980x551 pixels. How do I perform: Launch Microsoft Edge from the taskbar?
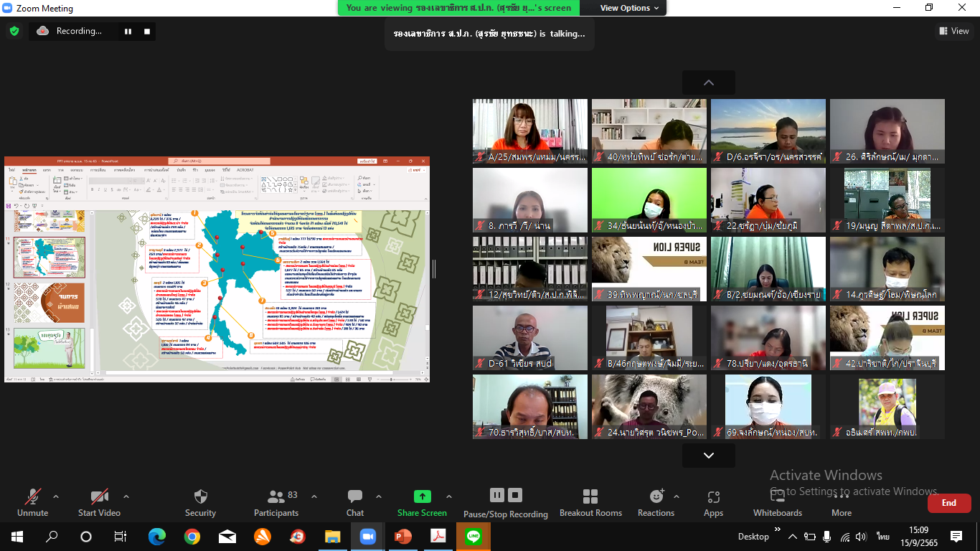156,536
